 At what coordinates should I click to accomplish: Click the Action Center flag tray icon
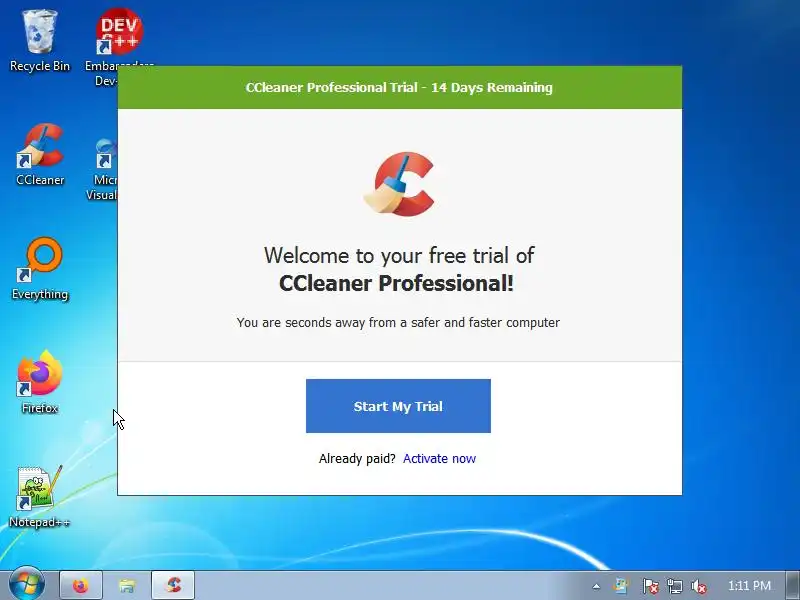point(650,586)
